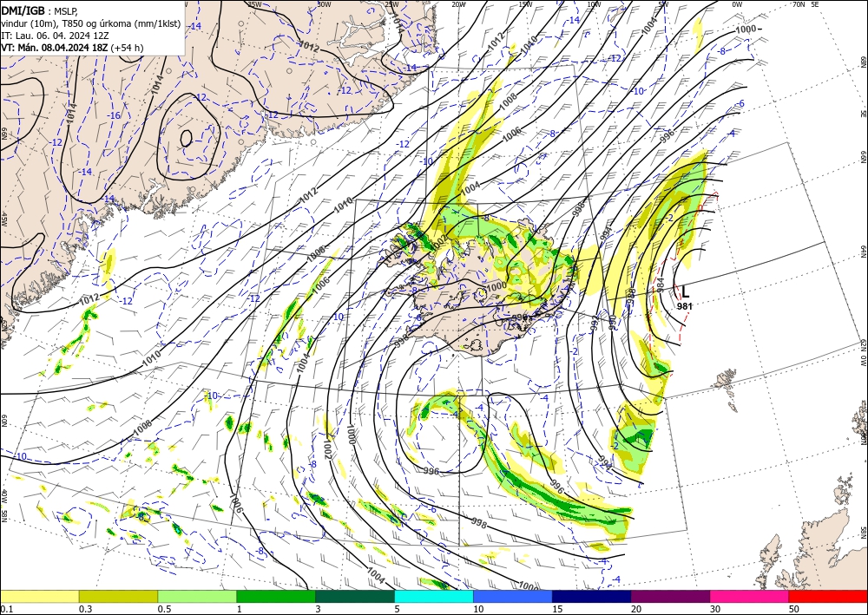868x615 pixels.
Task: Click the 'L' low pressure center marker
Action: (x=686, y=292)
